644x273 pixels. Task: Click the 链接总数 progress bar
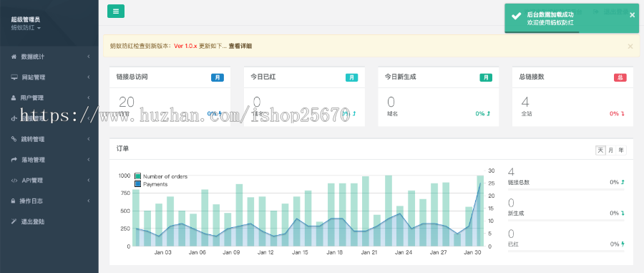[566, 190]
